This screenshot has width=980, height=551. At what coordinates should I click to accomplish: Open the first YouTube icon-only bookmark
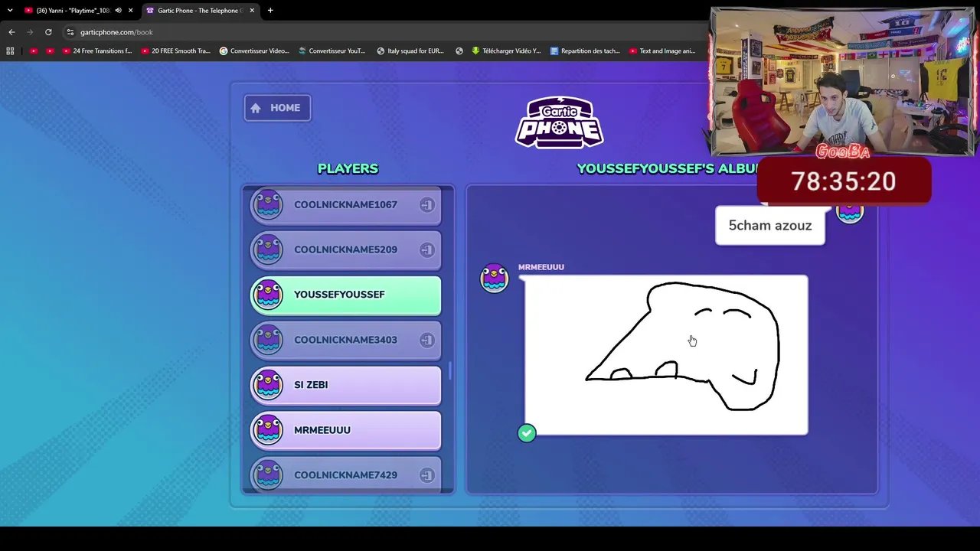point(34,51)
